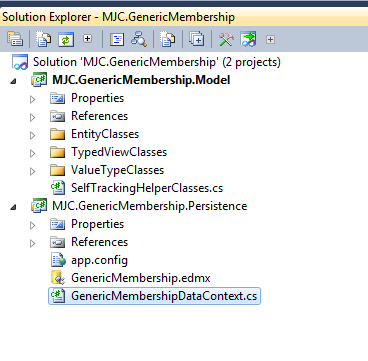
Task: Expand the ValueTypeClasses folder arrow
Action: [x=32, y=171]
